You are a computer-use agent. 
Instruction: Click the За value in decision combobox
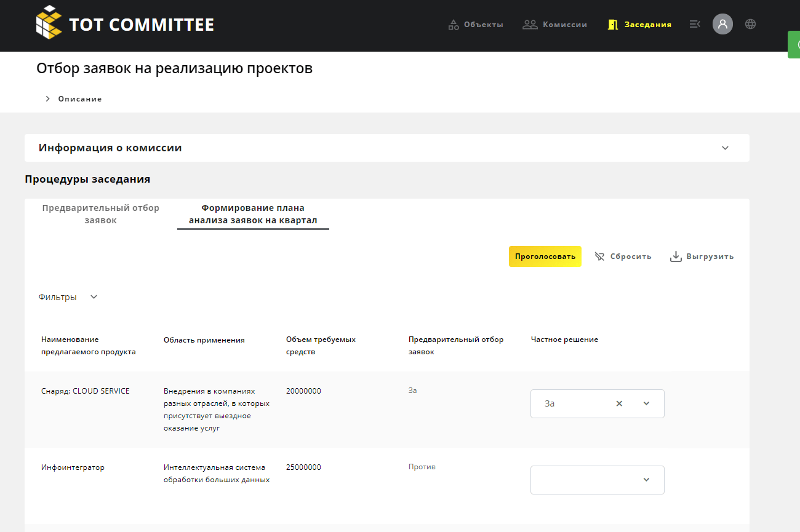550,403
